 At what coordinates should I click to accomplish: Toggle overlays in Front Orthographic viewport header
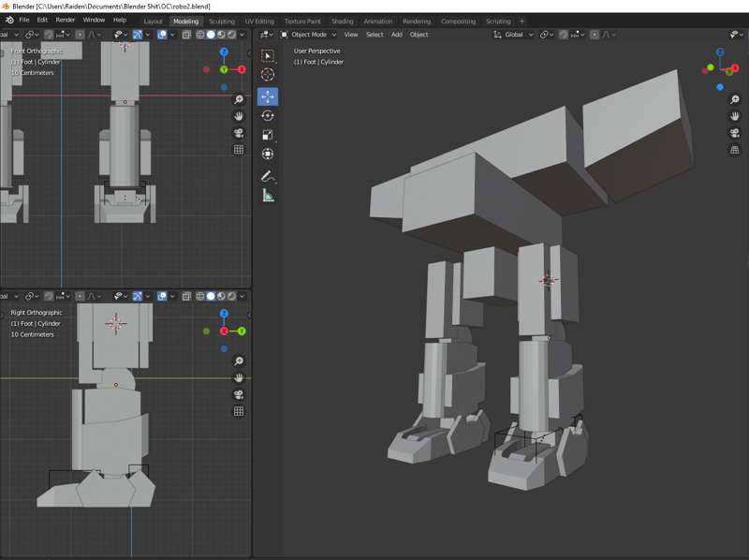tap(162, 35)
